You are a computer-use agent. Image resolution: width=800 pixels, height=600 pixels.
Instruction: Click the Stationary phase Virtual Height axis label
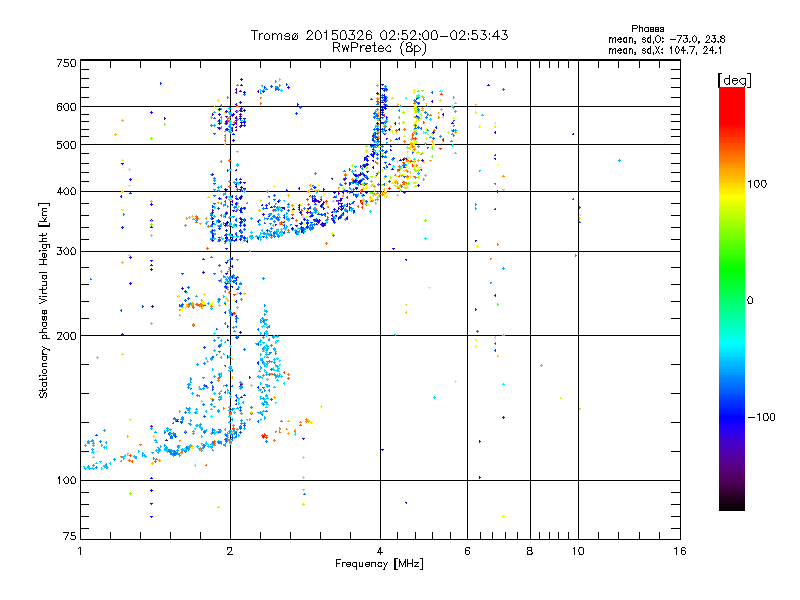click(44, 300)
